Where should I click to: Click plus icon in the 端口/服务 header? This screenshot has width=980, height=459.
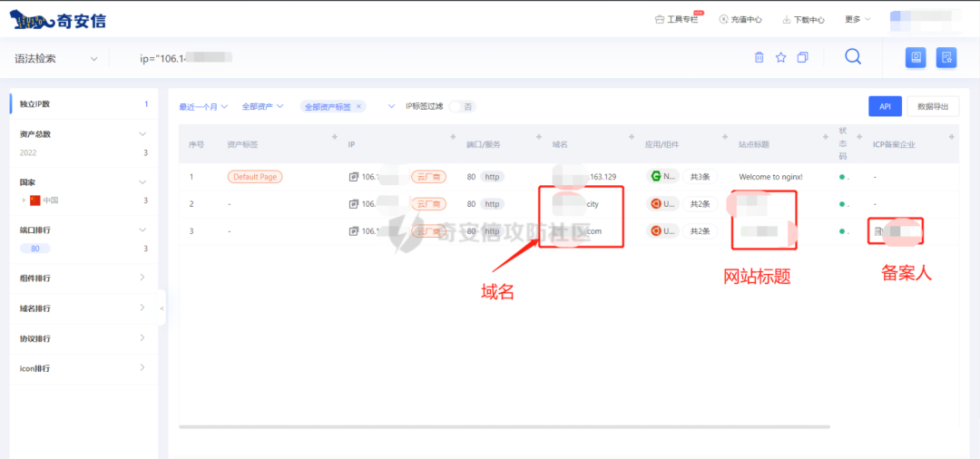click(x=539, y=137)
